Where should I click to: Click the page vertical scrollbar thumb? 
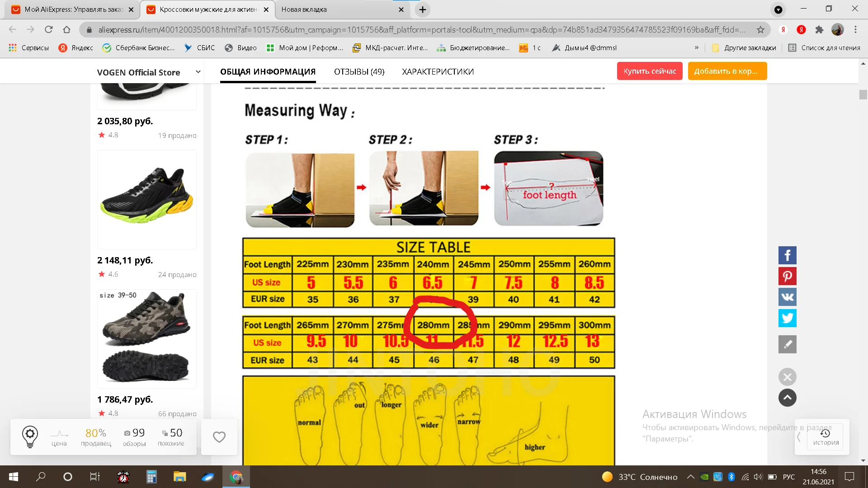tap(863, 94)
